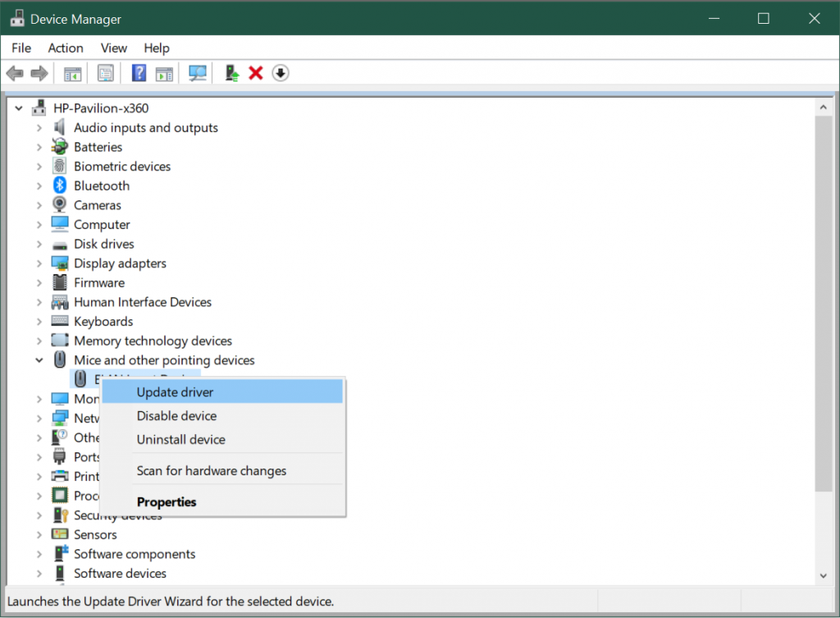Viewport: 840px width, 618px height.
Task: Expand the Display adapters chevron
Action: tap(39, 263)
